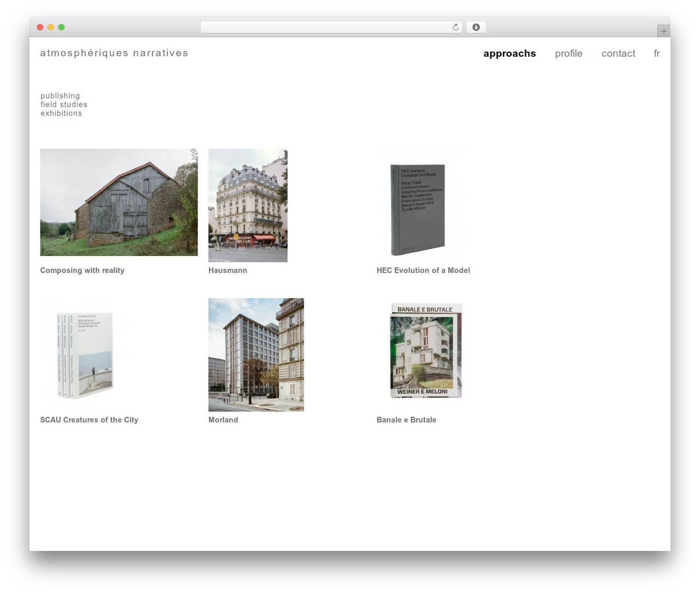Open the barn photo thumbnail

point(119,202)
